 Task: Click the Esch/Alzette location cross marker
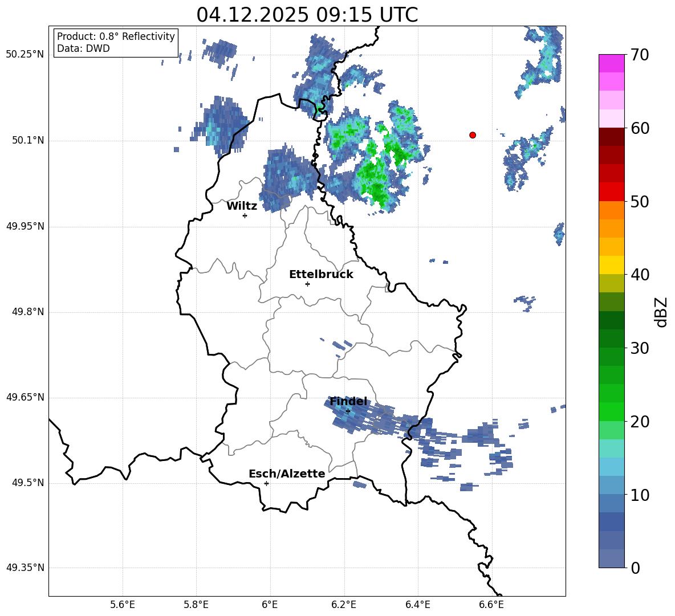[x=266, y=483]
